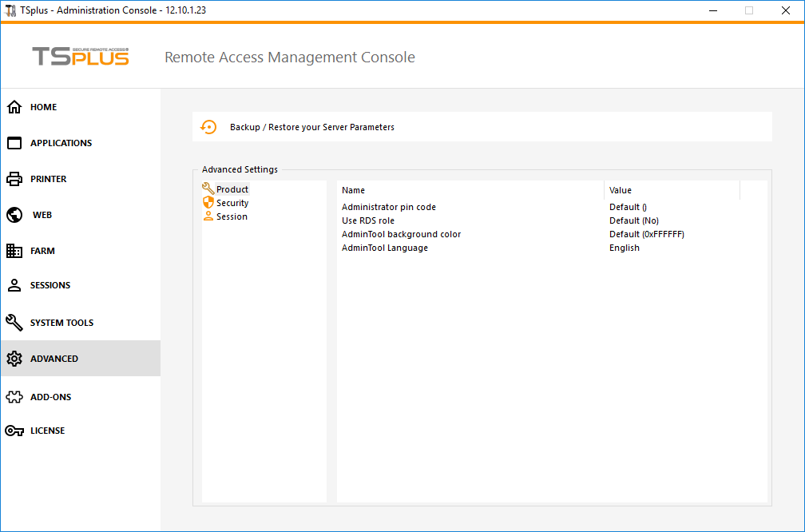Screen dimensions: 805x532
Task: Click the Security shield icon in tree
Action: click(x=208, y=202)
